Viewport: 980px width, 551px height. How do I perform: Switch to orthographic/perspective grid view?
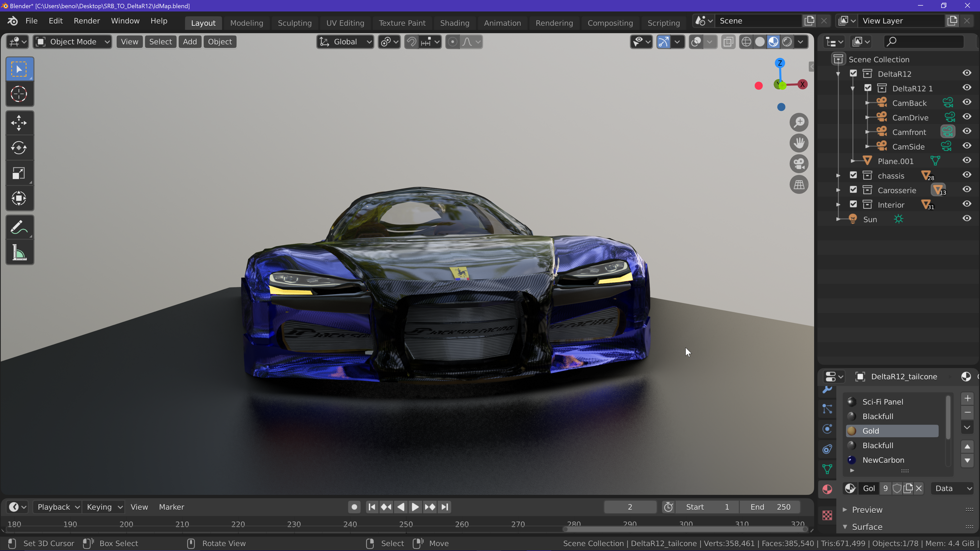(x=799, y=185)
